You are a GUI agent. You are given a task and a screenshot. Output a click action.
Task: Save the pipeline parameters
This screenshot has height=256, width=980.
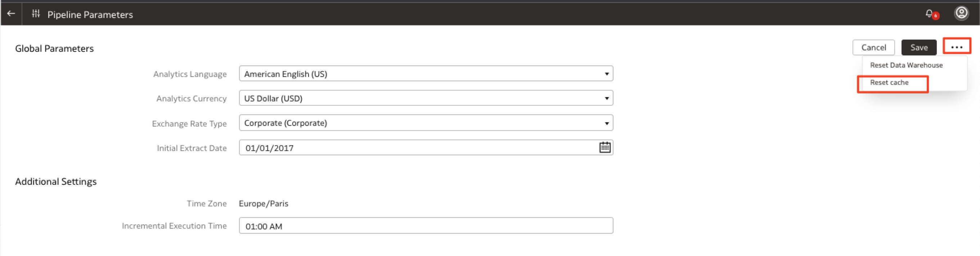(x=918, y=47)
